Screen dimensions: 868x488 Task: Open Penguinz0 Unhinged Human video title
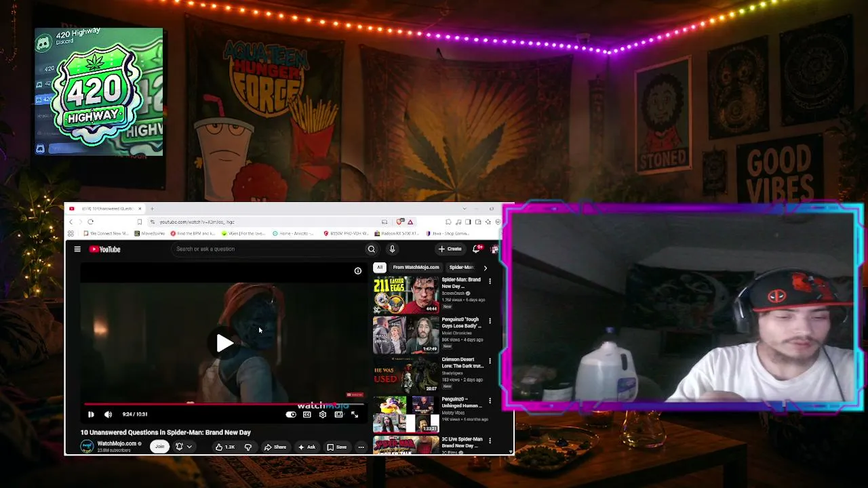click(461, 403)
